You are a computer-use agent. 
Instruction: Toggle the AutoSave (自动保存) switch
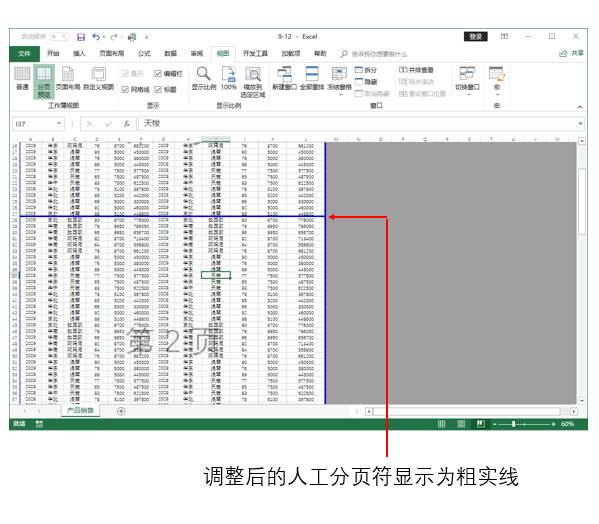click(x=59, y=37)
